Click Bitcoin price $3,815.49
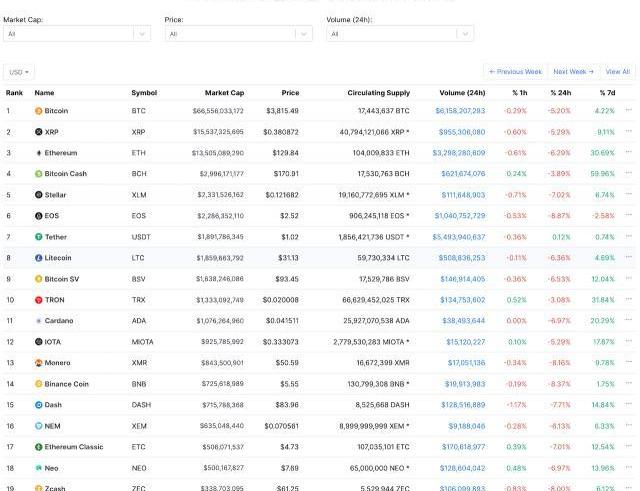Image resolution: width=640 pixels, height=491 pixels. [x=282, y=111]
